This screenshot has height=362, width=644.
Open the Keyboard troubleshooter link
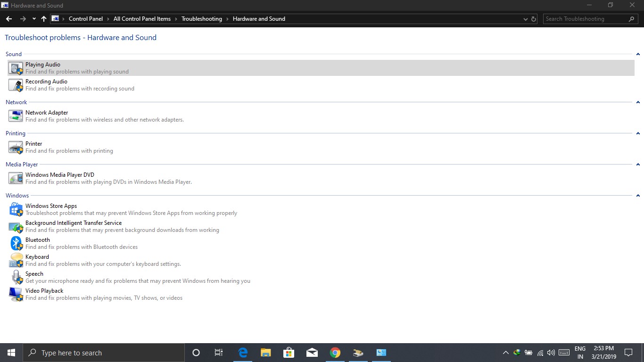tap(37, 257)
